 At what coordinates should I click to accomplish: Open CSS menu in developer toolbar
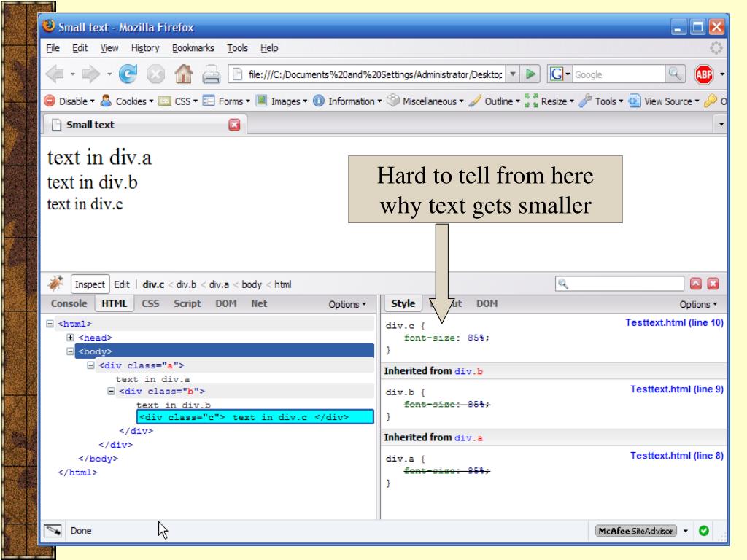(178, 101)
